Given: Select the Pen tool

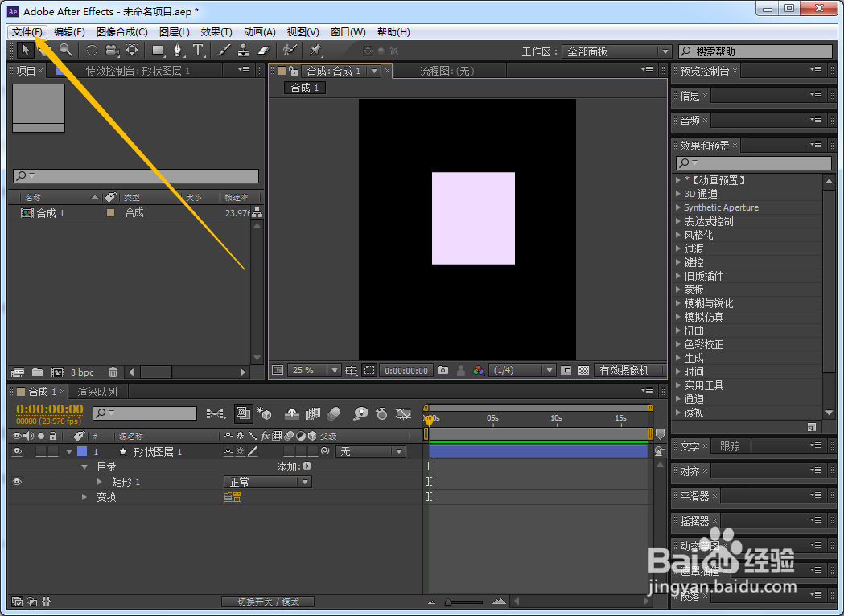Looking at the screenshot, I should 178,51.
